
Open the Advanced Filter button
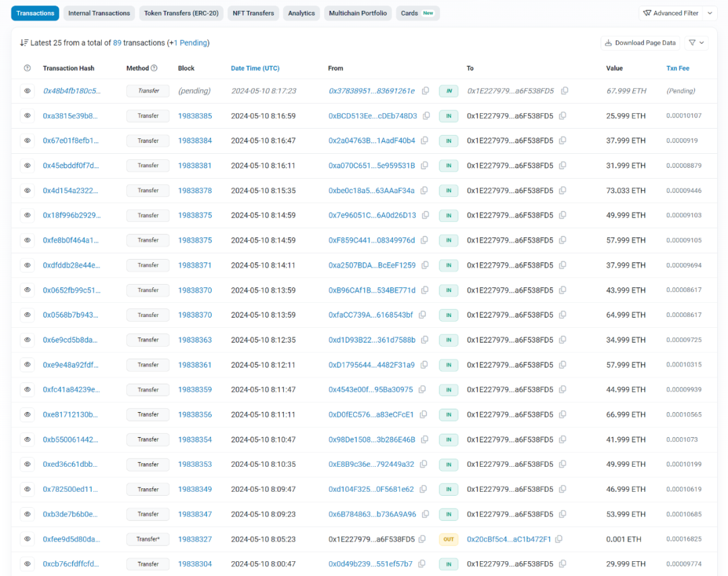671,13
